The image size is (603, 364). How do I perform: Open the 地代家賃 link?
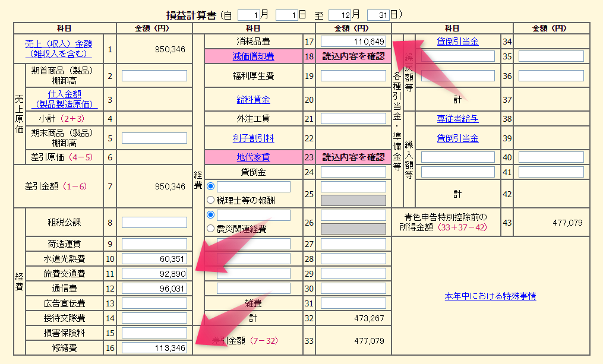pyautogui.click(x=253, y=157)
